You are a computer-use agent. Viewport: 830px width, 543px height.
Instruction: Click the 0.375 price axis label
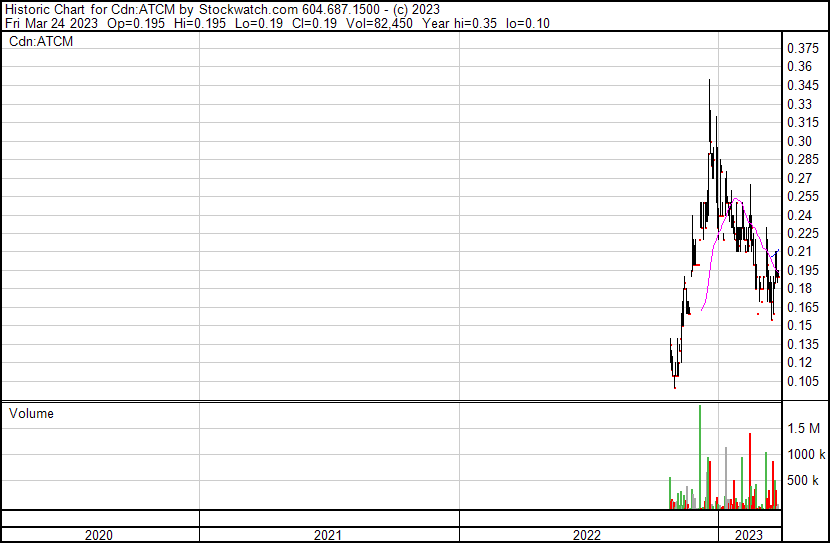[x=803, y=48]
